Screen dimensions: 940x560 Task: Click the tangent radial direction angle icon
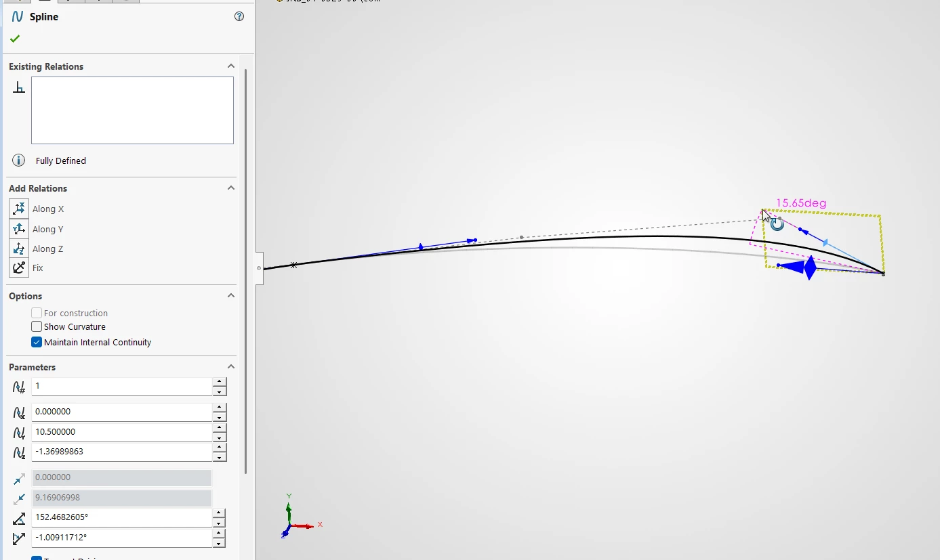pos(19,519)
